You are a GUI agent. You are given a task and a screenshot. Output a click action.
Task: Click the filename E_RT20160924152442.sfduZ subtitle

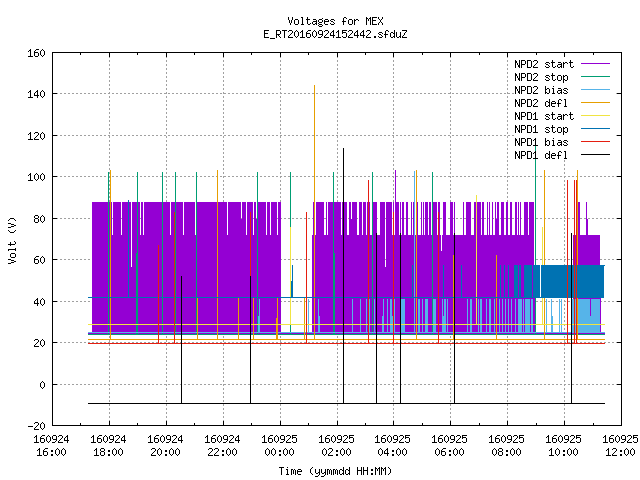(335, 34)
